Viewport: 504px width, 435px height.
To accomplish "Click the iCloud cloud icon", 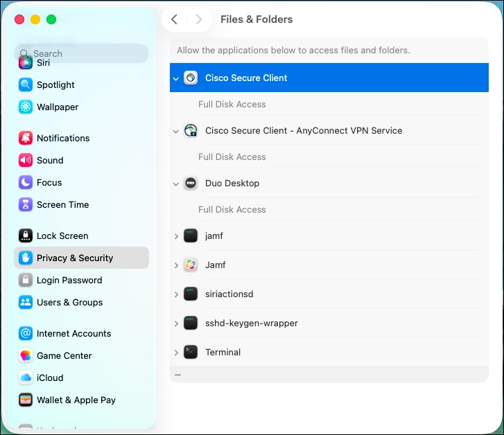I will (x=26, y=378).
